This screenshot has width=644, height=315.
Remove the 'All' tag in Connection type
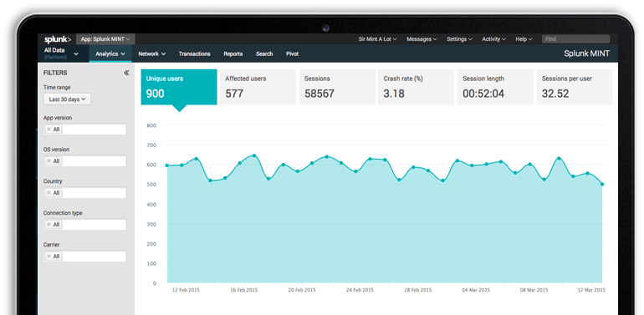[x=49, y=225]
